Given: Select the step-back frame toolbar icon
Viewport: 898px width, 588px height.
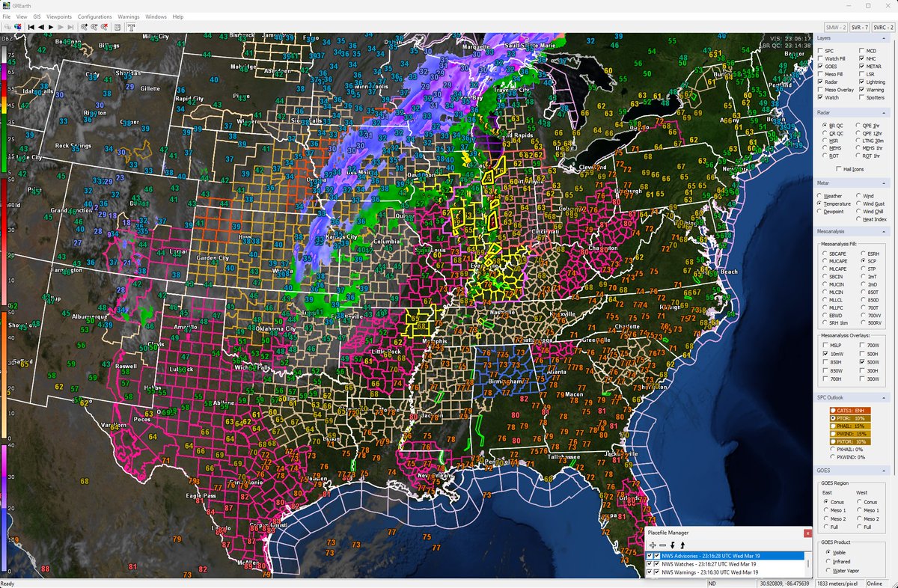Looking at the screenshot, I should 40,27.
